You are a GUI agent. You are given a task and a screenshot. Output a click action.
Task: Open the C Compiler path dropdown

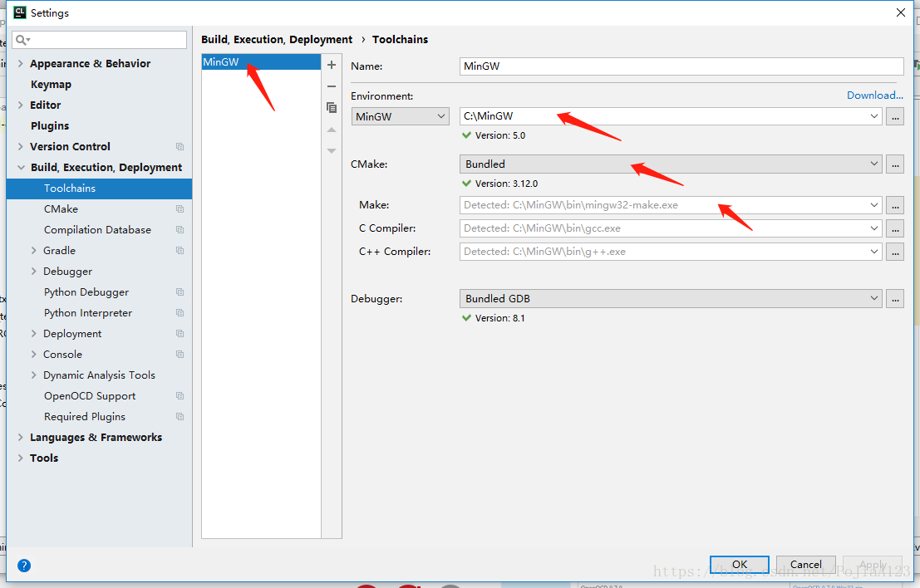(873, 228)
